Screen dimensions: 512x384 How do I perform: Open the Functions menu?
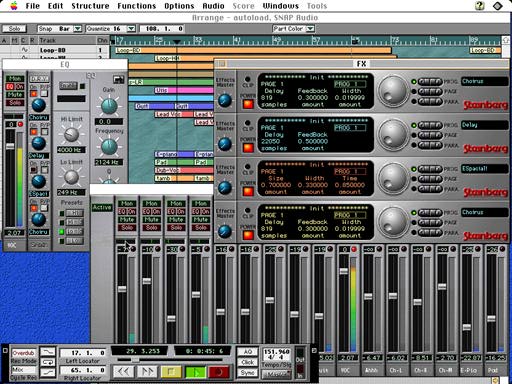click(137, 6)
